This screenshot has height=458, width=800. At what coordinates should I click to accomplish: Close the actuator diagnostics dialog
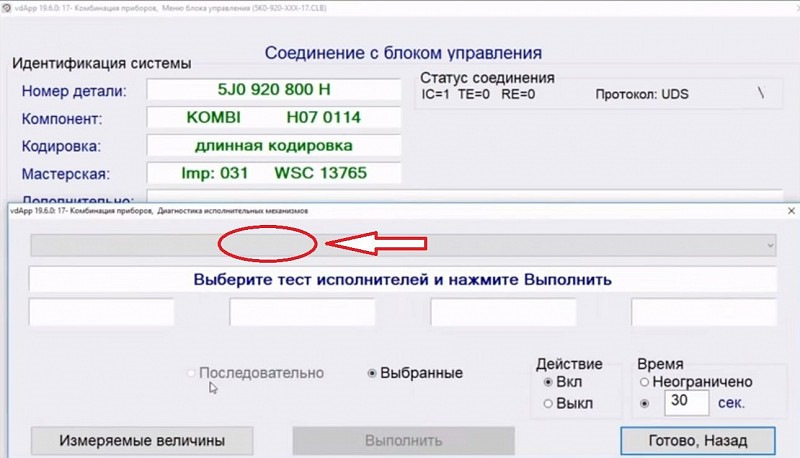point(791,211)
